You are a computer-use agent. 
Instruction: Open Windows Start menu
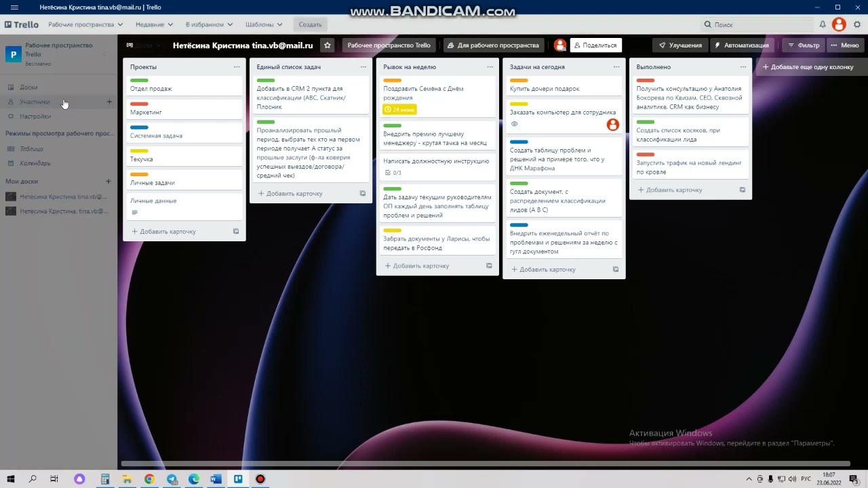[11, 479]
